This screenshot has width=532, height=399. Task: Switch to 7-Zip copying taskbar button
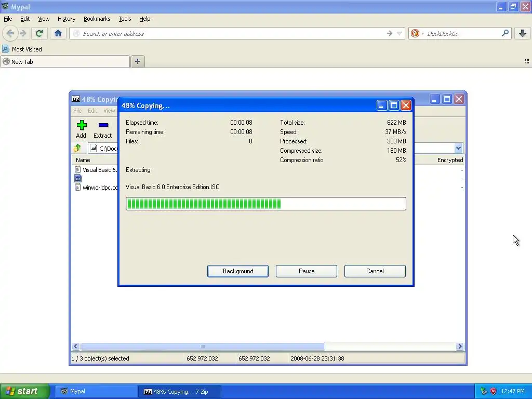pyautogui.click(x=180, y=392)
